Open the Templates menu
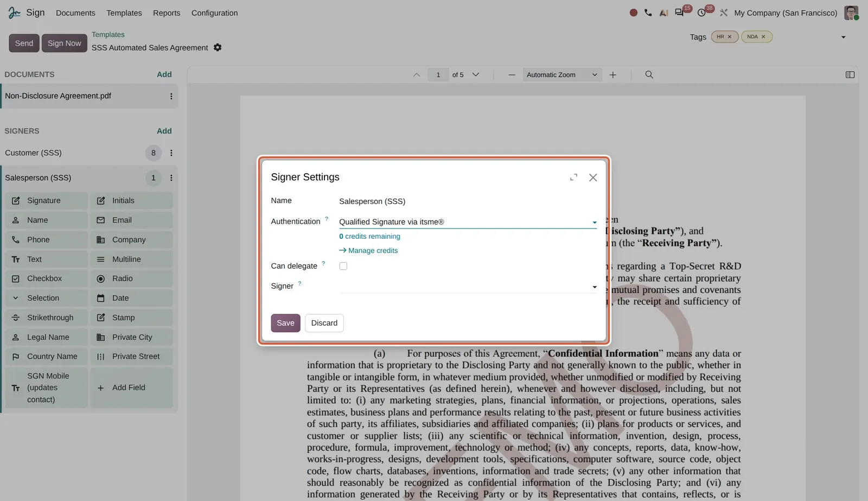The image size is (868, 501). pyautogui.click(x=124, y=13)
